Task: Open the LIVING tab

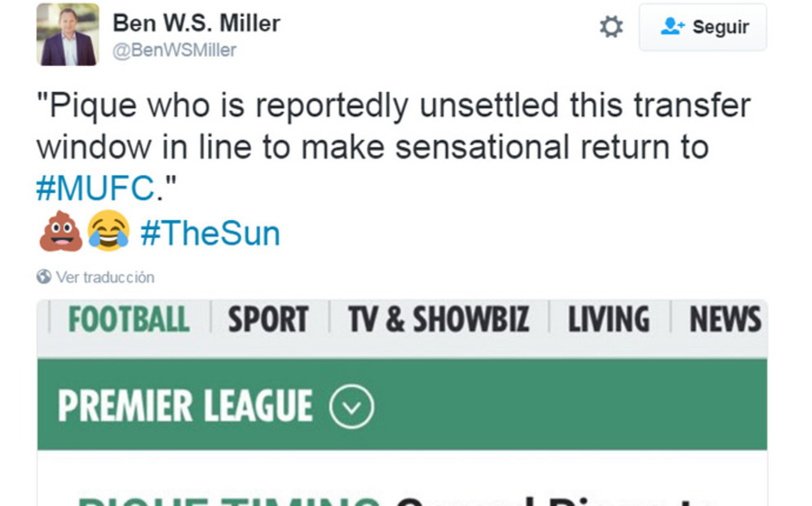Action: [609, 319]
